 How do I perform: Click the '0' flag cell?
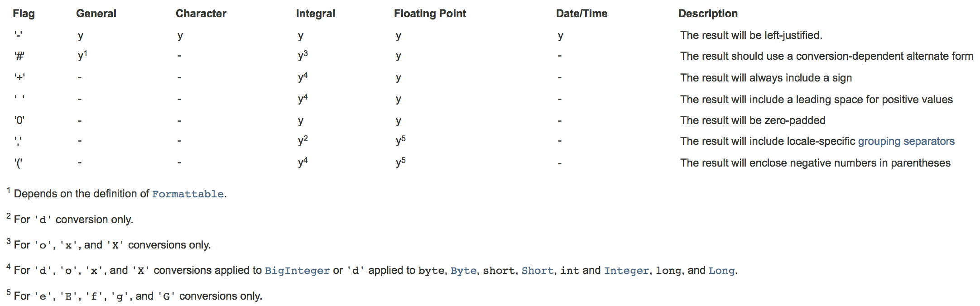(x=19, y=120)
